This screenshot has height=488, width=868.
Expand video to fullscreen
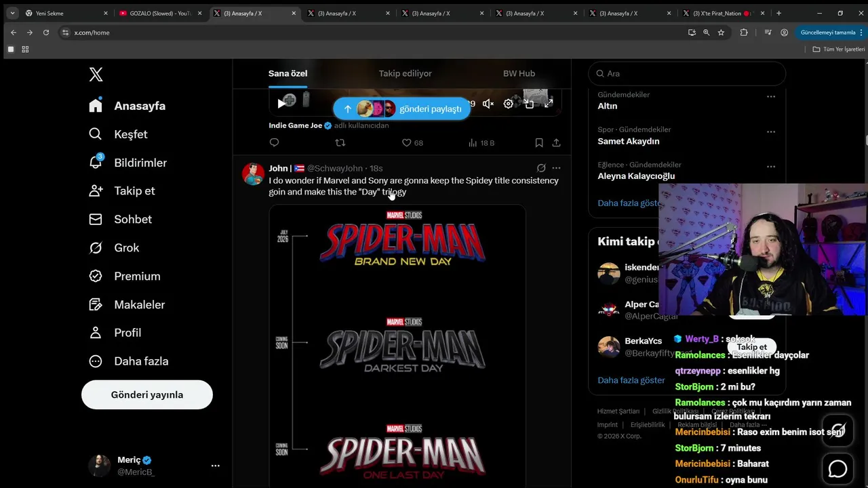tap(549, 104)
